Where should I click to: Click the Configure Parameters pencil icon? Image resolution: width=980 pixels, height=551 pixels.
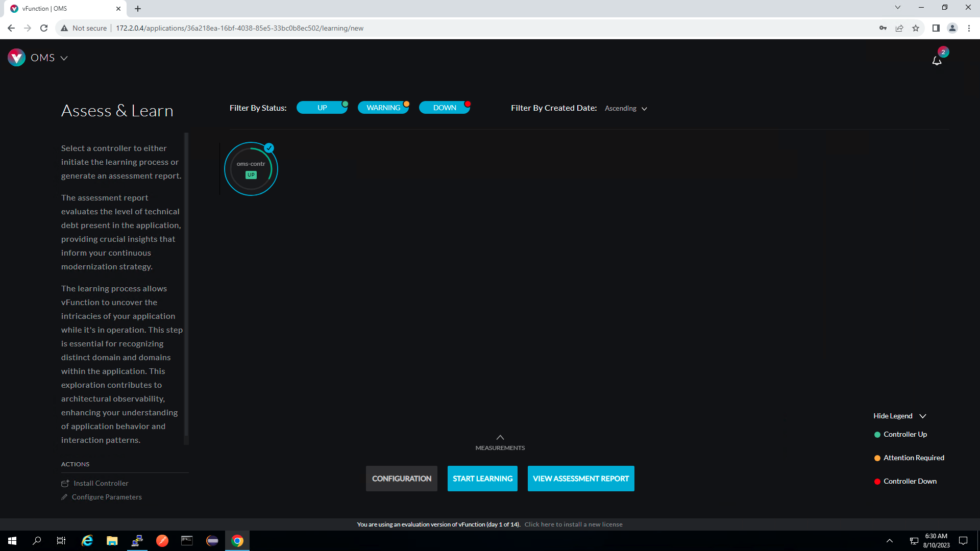coord(64,496)
